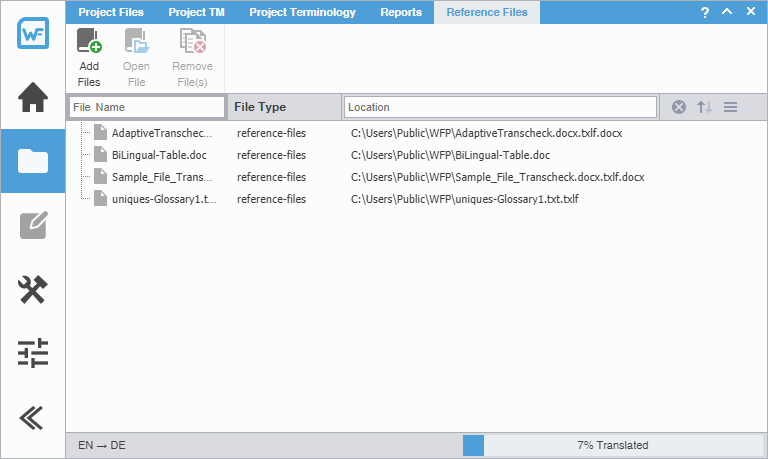Open the editor pencil sidebar icon
Viewport: 768px width, 459px height.
point(33,225)
